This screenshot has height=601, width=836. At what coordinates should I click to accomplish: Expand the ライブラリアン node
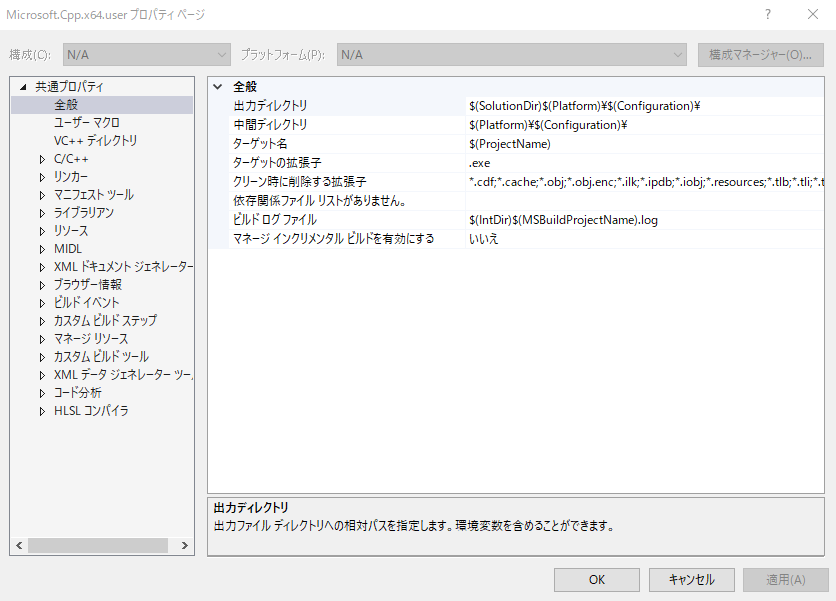click(x=40, y=212)
